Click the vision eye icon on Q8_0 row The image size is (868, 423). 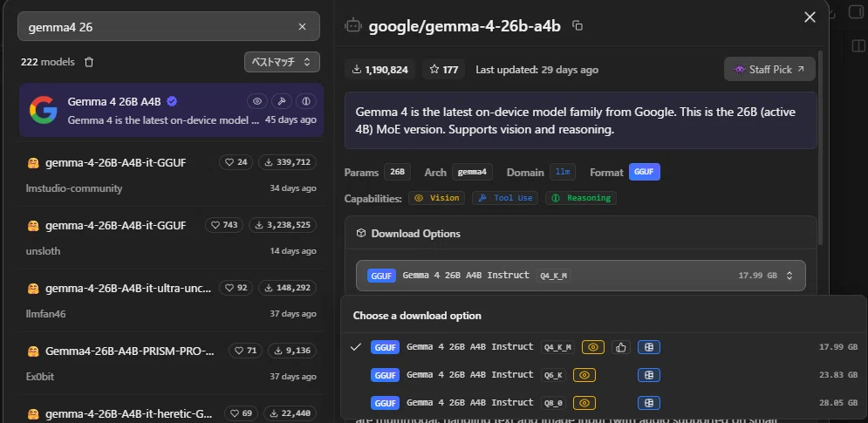point(584,403)
